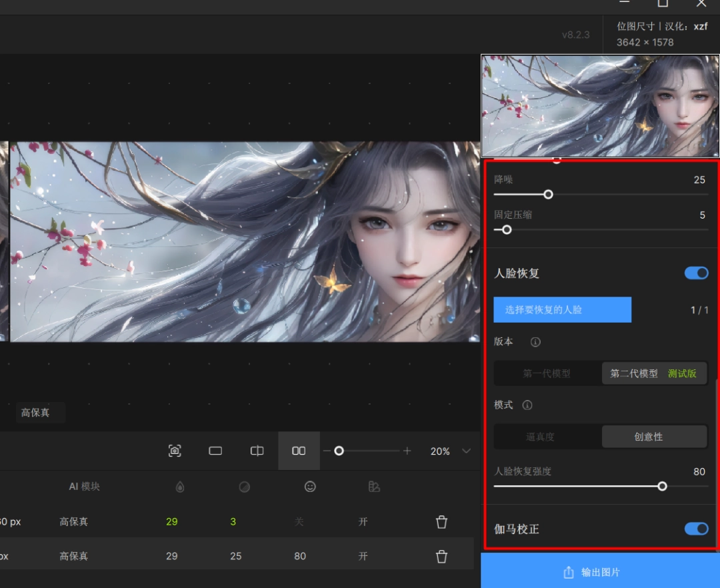Click the zoom in plus icon
Viewport: 720px width, 588px height.
tap(407, 451)
